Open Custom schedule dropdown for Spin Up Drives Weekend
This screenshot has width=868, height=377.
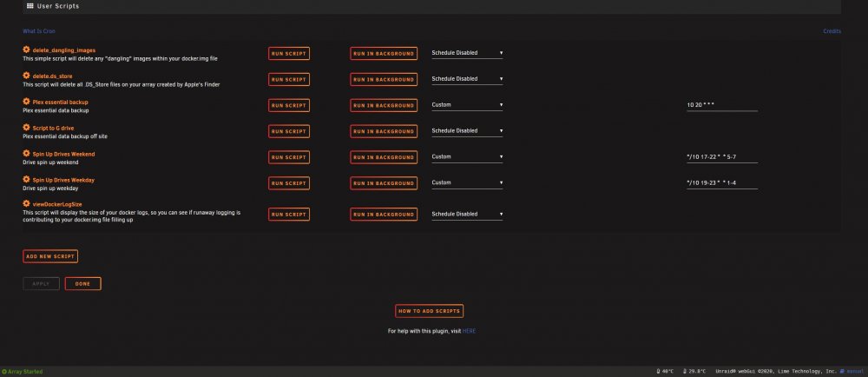click(x=467, y=156)
